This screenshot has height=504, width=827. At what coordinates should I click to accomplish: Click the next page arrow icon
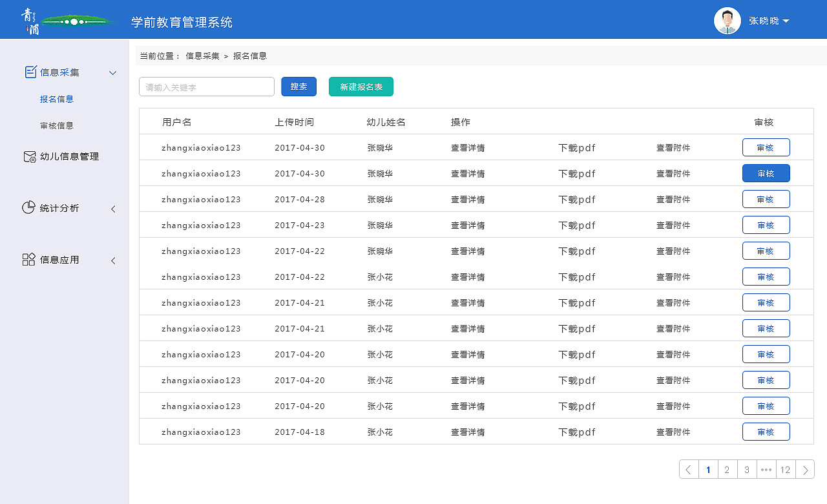[805, 469]
